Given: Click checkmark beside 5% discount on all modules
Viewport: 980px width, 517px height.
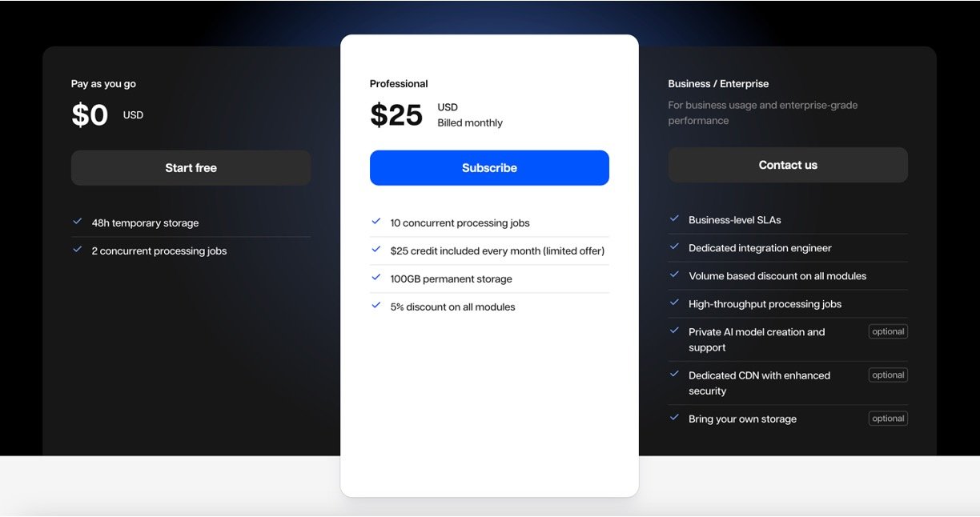Looking at the screenshot, I should point(376,306).
